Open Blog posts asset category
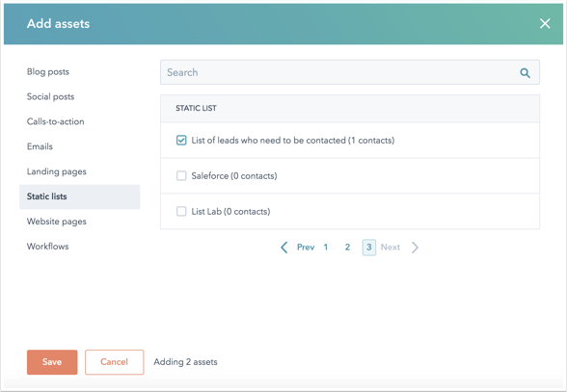The width and height of the screenshot is (567, 392). [x=48, y=71]
